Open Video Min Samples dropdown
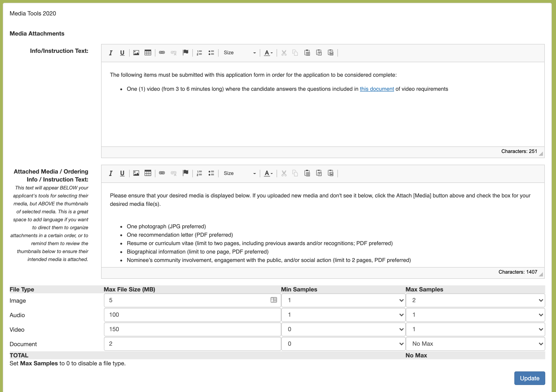Image resolution: width=556 pixels, height=392 pixels. pyautogui.click(x=343, y=329)
